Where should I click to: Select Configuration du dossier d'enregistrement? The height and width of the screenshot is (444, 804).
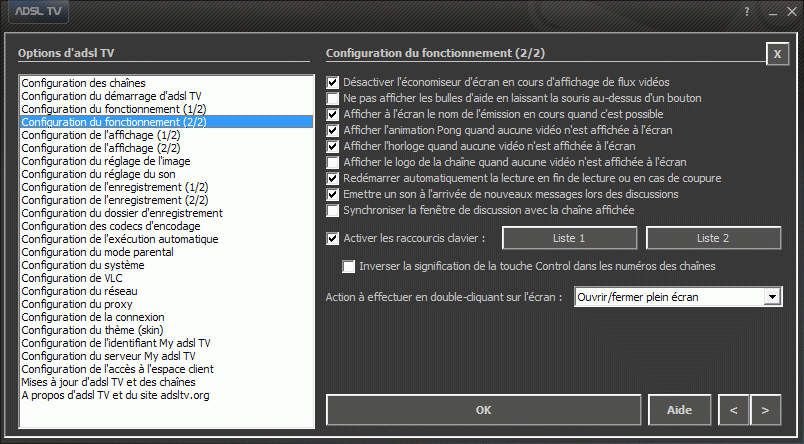167,213
